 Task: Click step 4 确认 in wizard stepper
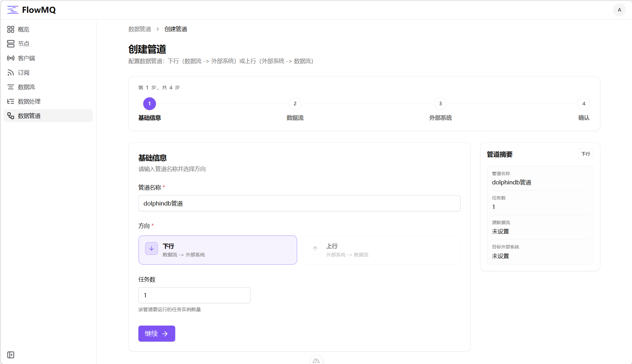(583, 104)
